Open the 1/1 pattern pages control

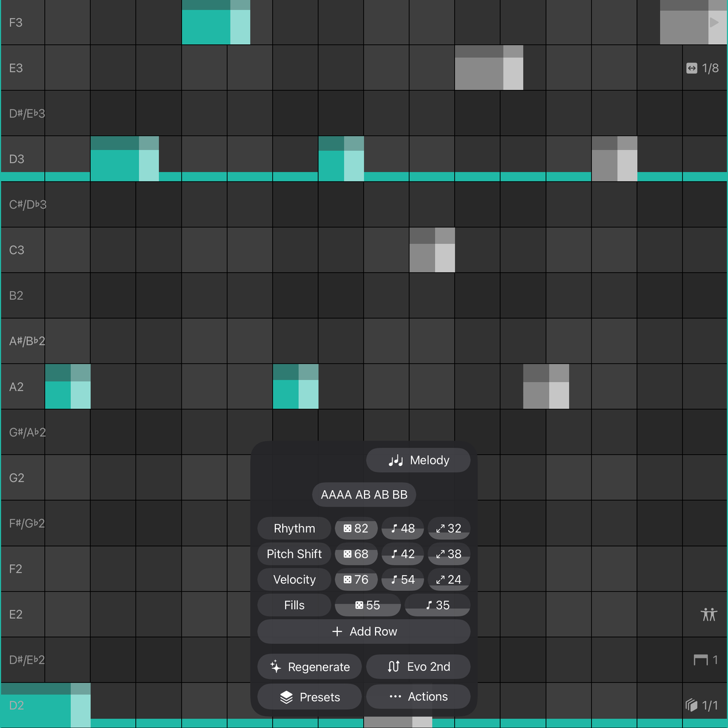pos(702,705)
